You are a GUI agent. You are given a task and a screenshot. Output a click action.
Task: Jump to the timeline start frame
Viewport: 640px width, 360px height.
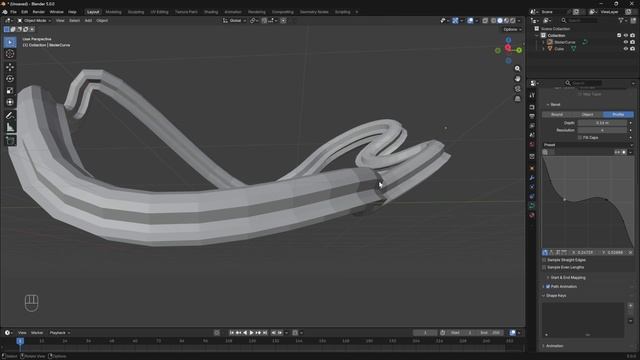coord(231,333)
